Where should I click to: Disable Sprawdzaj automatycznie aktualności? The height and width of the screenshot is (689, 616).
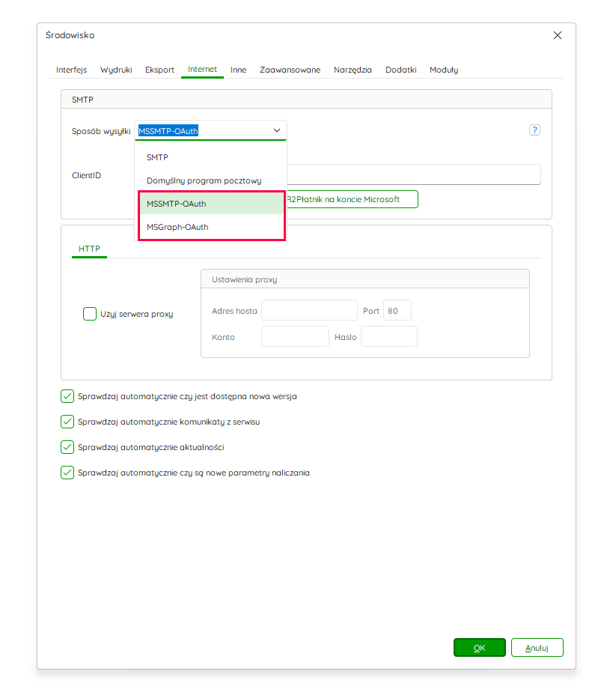tap(67, 447)
